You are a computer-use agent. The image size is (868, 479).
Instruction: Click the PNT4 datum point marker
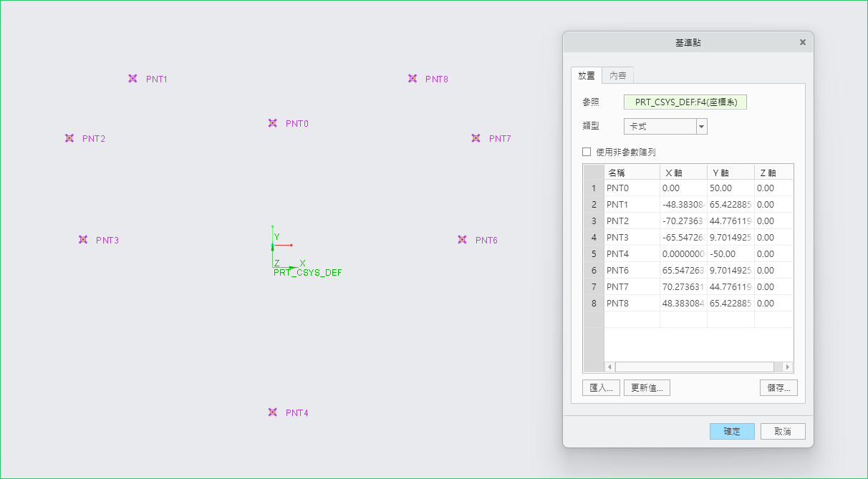coord(272,412)
